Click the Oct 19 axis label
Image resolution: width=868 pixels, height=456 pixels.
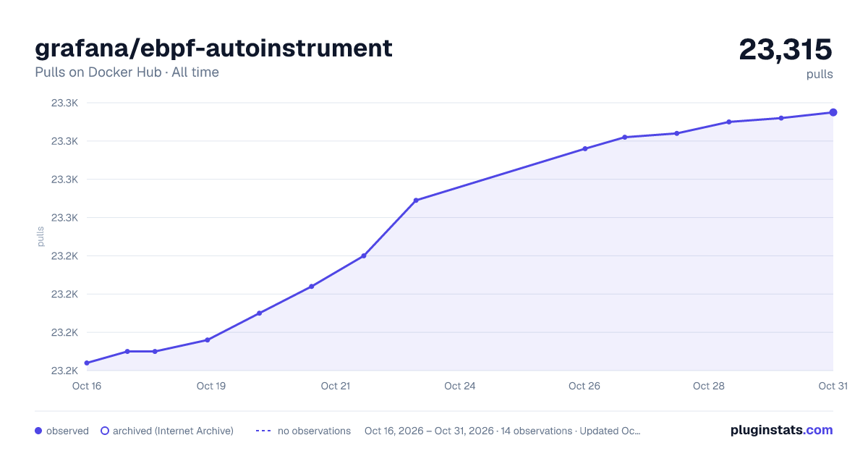[x=211, y=386]
